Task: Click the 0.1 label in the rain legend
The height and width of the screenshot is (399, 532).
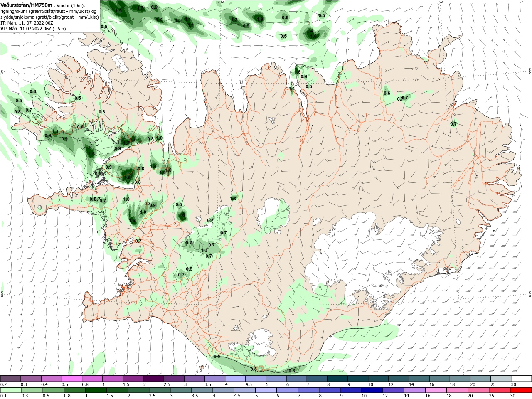Action: 3,396
